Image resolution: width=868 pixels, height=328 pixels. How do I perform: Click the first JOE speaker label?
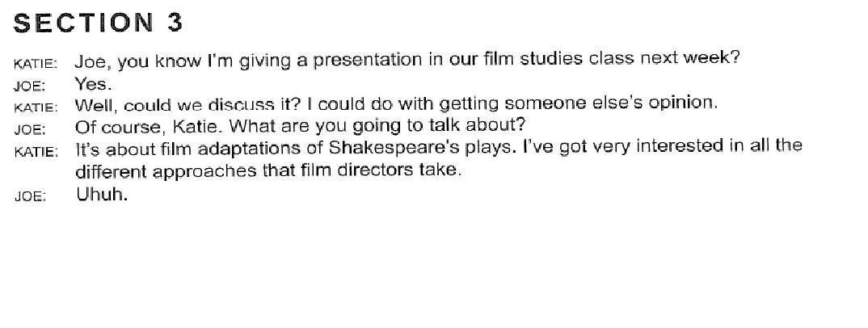point(30,86)
